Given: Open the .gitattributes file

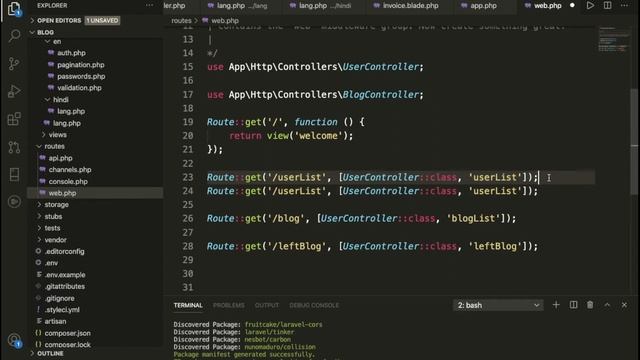Looking at the screenshot, I should coord(65,287).
